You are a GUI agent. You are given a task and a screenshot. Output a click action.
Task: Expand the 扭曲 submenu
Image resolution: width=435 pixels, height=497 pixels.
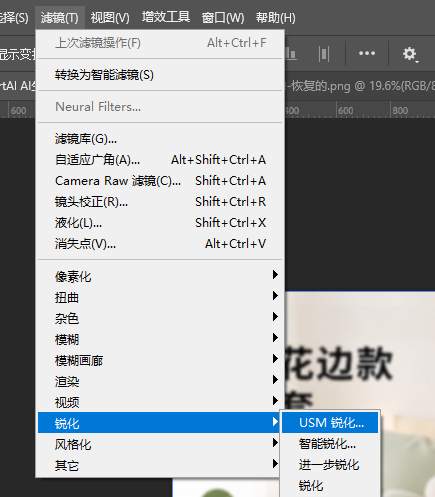(160, 297)
